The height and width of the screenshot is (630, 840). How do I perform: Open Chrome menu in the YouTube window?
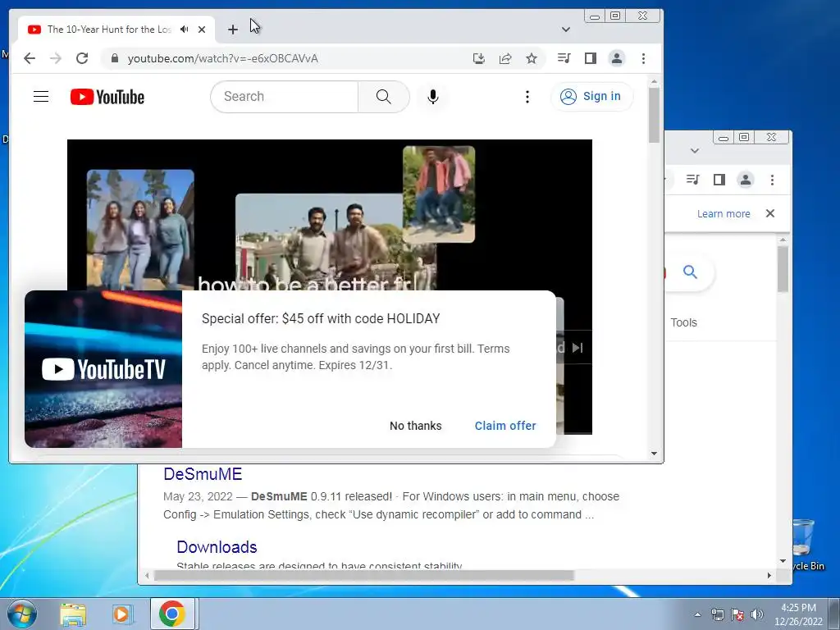click(643, 58)
